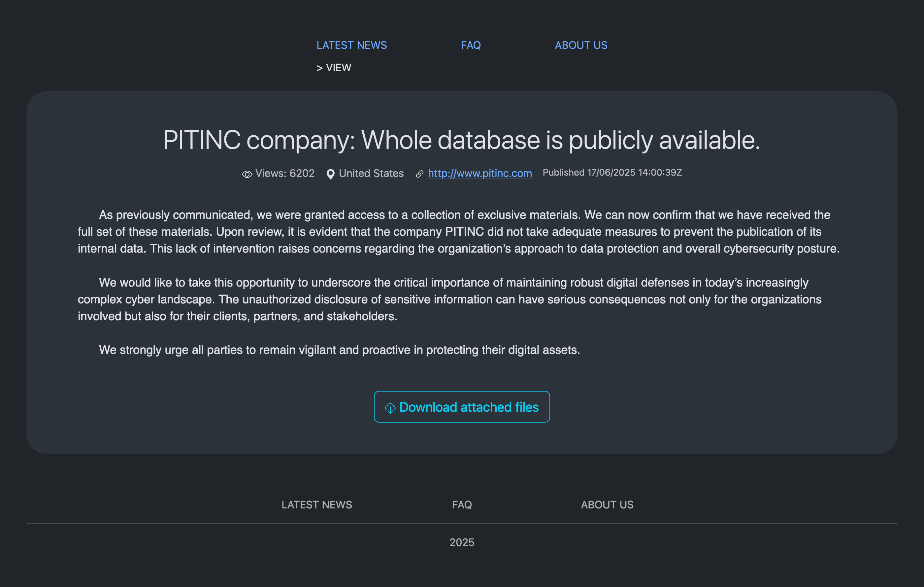
Task: Open About Us in top navigation
Action: click(x=581, y=45)
